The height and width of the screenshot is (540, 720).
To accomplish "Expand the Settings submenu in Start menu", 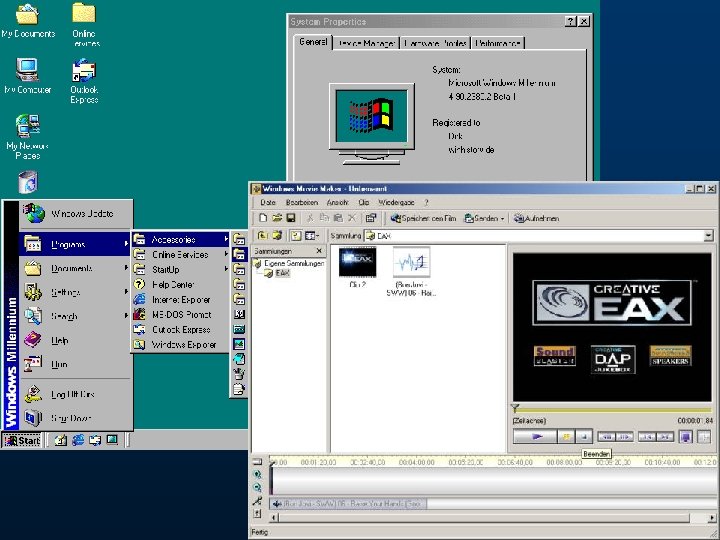I will pos(76,292).
